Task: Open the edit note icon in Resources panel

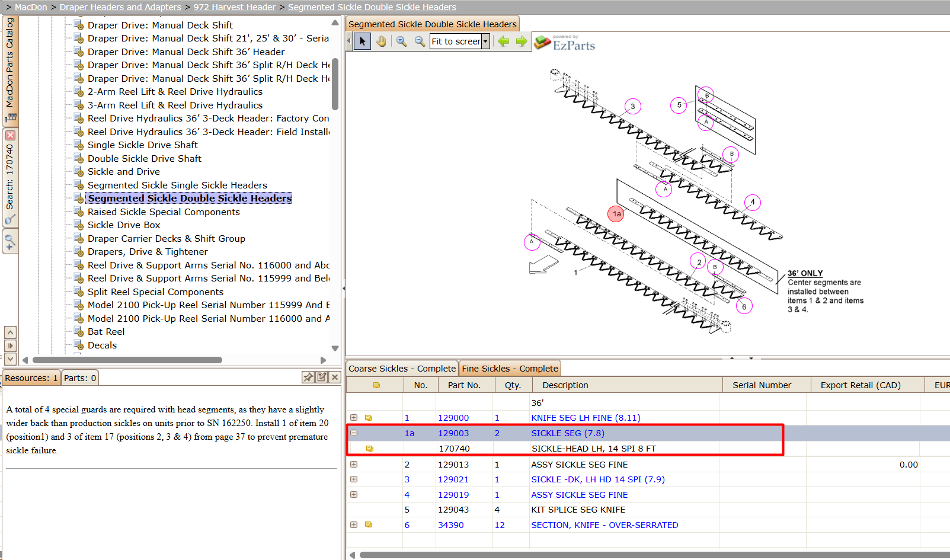Action: pos(322,377)
